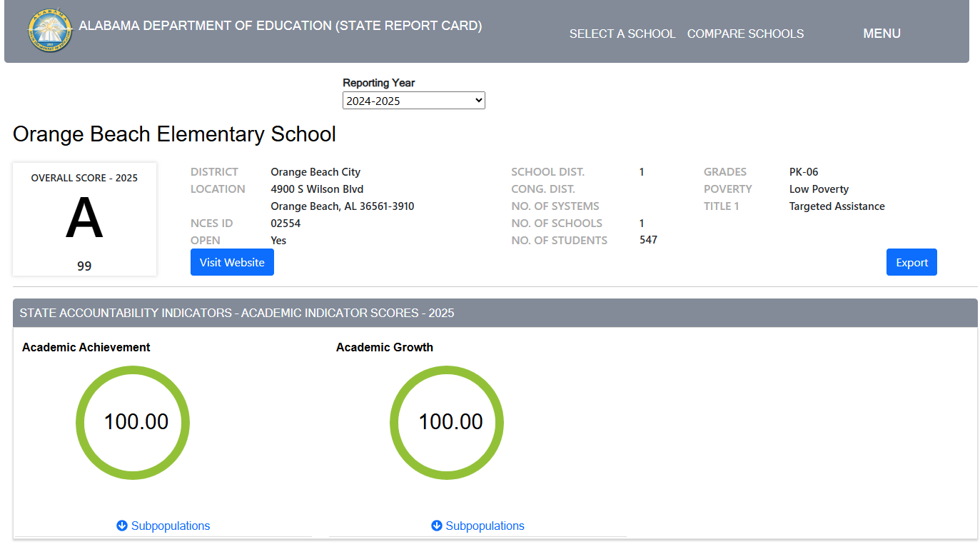Open the MENU in the navigation bar
980x552 pixels.
(882, 33)
